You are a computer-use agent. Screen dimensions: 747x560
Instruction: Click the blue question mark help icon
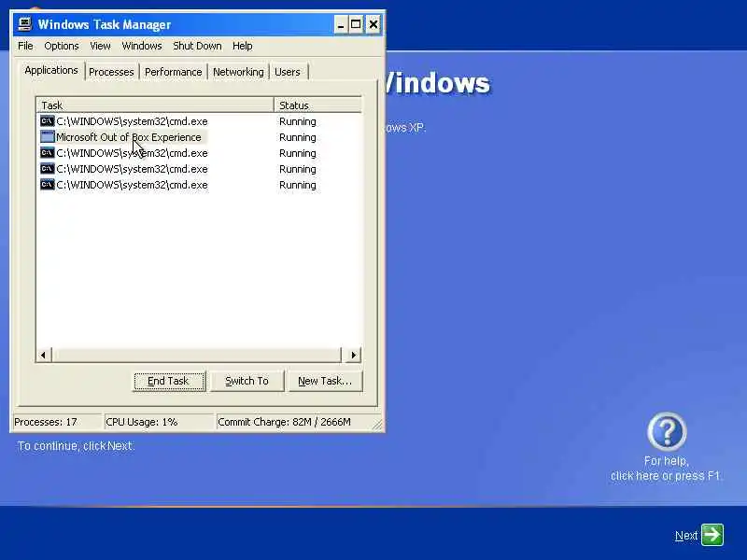667,432
